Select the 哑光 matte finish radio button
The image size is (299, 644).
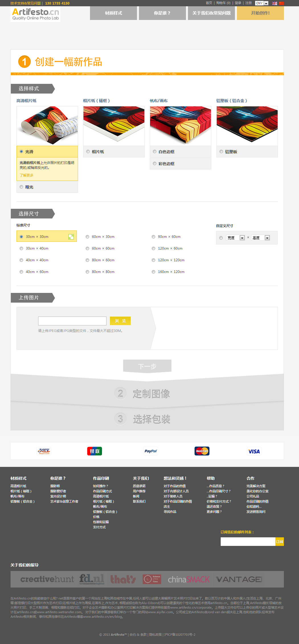click(x=21, y=187)
